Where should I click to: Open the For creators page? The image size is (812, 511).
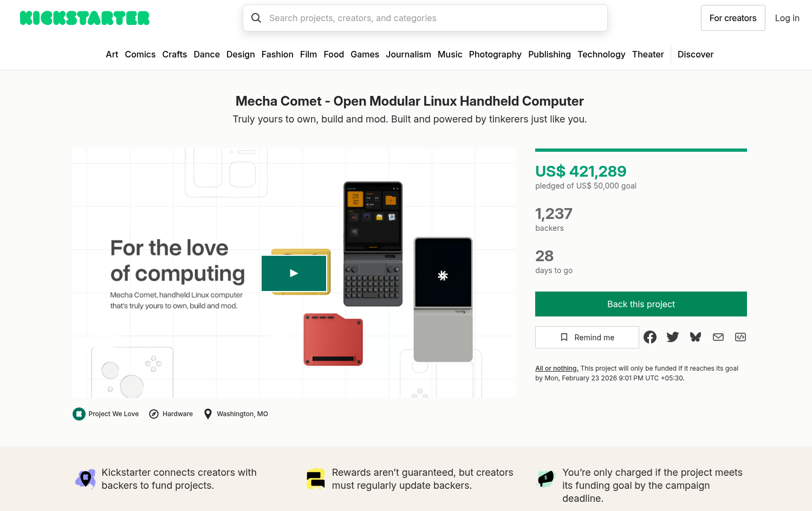732,18
